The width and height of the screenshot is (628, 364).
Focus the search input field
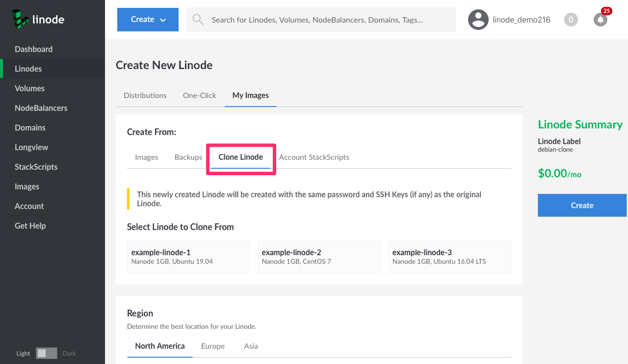click(329, 20)
